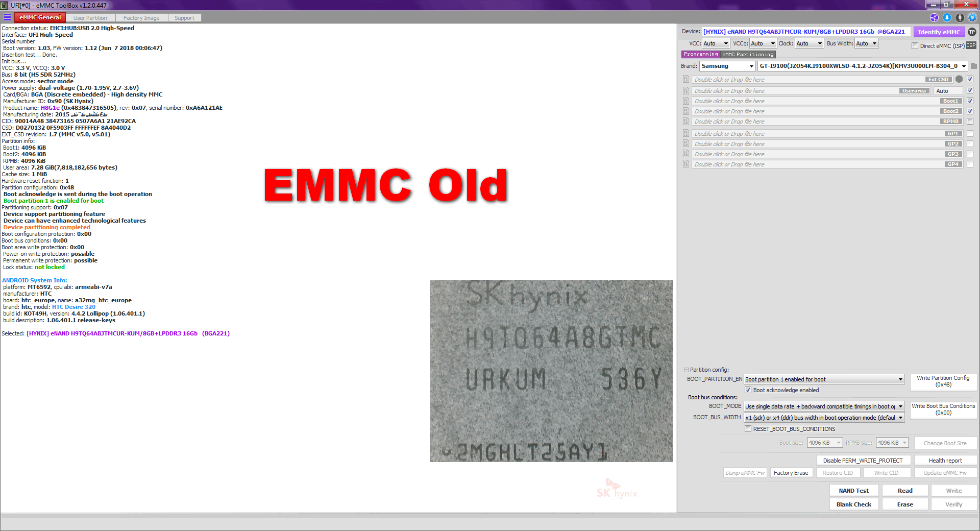
Task: Switch to the User Partition tab
Action: coord(90,18)
